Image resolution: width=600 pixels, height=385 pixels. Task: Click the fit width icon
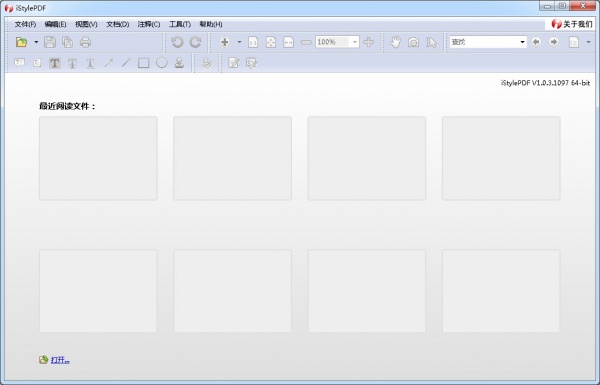click(x=289, y=42)
